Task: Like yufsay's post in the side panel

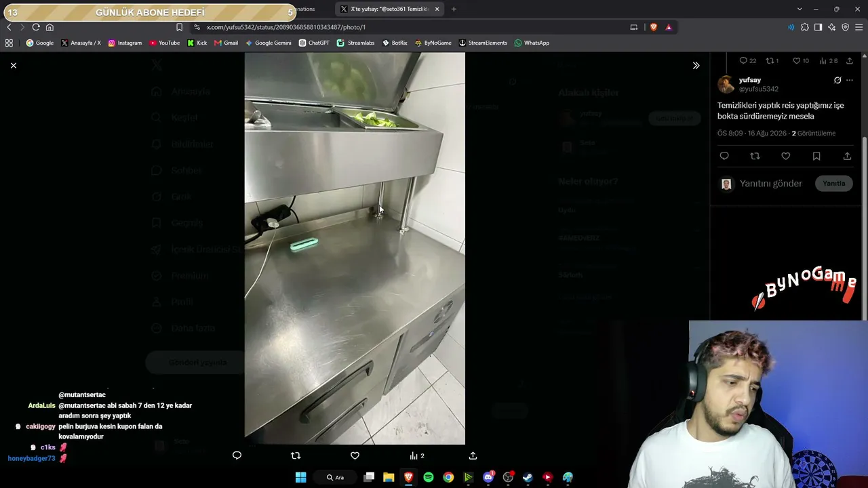Action: coord(785,156)
